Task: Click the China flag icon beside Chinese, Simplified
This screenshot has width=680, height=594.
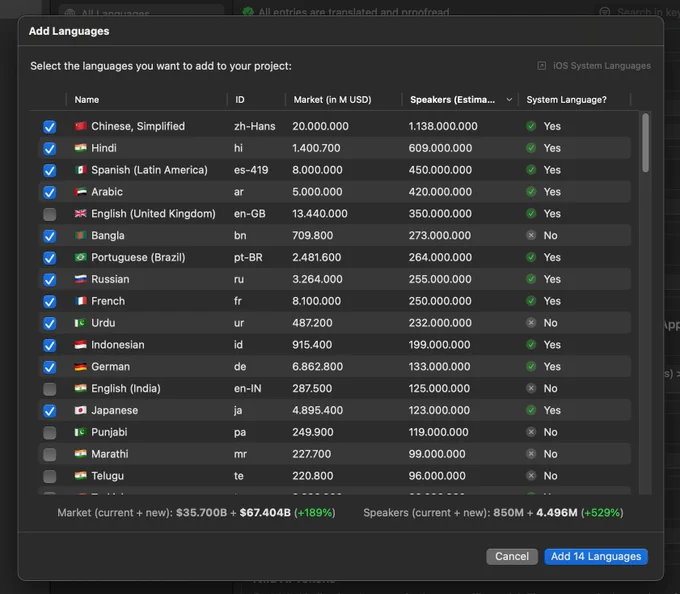Action: click(x=81, y=126)
